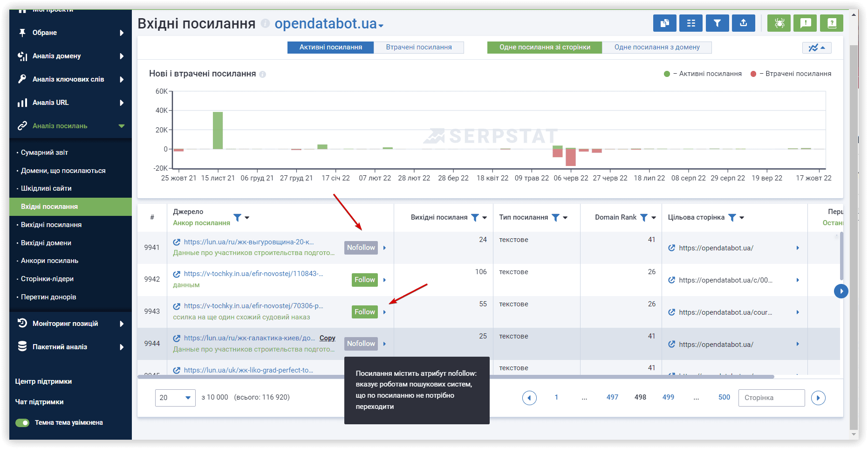Click the Copy link in row 9944
The height and width of the screenshot is (449, 868).
point(327,338)
